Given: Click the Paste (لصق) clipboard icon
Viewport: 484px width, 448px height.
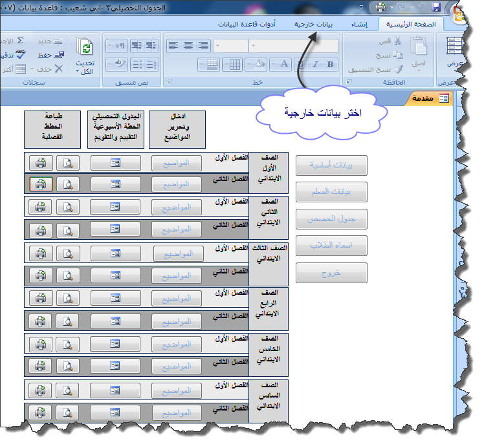Looking at the screenshot, I should (x=419, y=48).
